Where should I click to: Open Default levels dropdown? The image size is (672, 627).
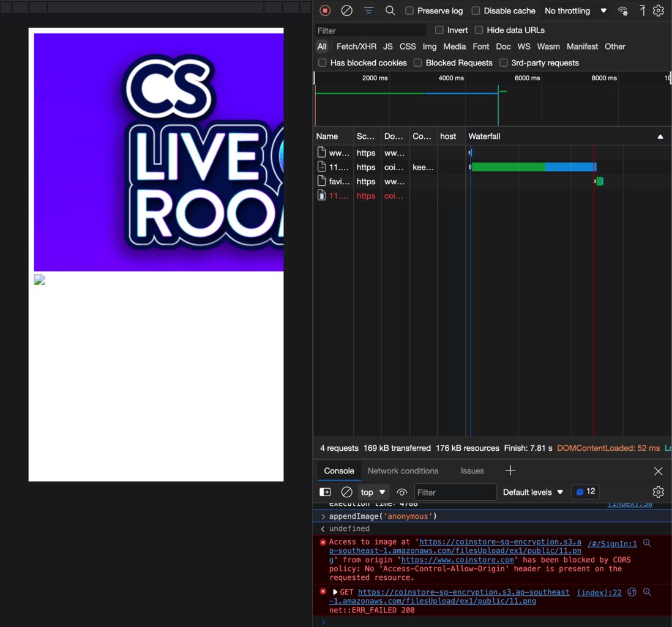pos(532,492)
